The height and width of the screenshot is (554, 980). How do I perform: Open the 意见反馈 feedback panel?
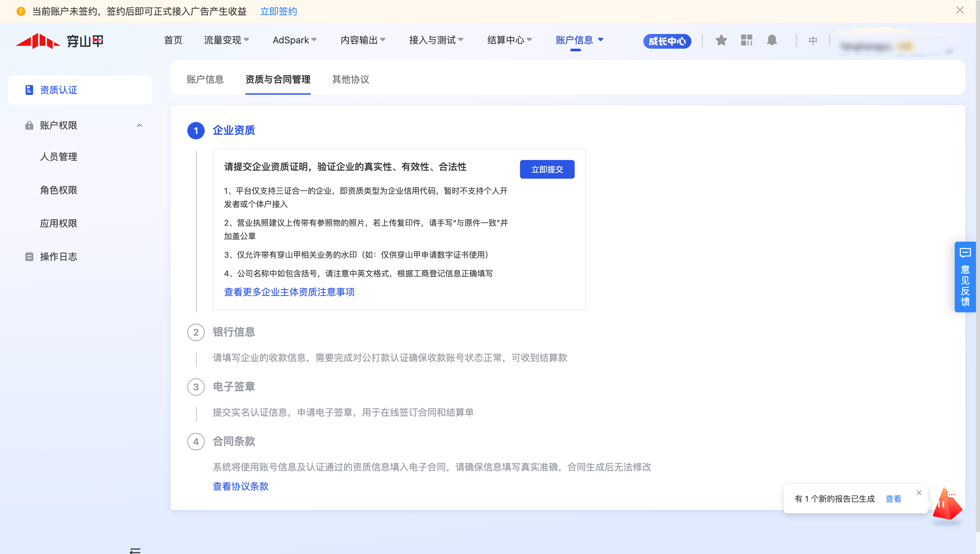click(x=965, y=277)
